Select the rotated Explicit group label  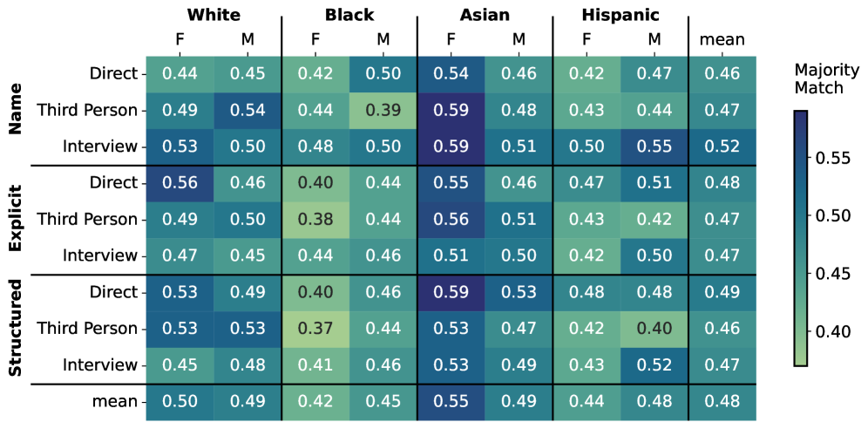pos(15,220)
